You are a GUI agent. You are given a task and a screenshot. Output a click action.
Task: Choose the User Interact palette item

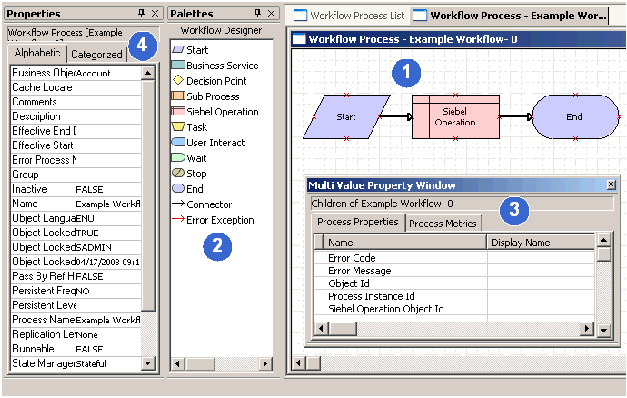[208, 142]
